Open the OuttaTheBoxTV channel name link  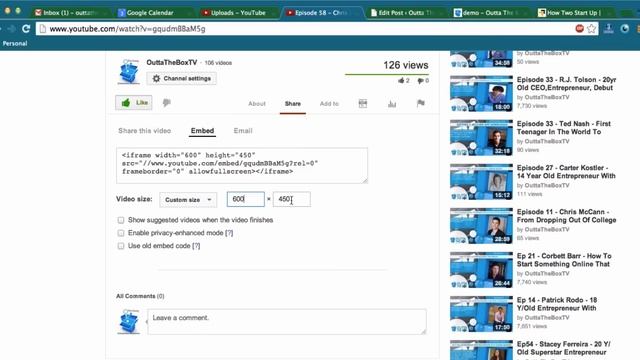[172, 62]
